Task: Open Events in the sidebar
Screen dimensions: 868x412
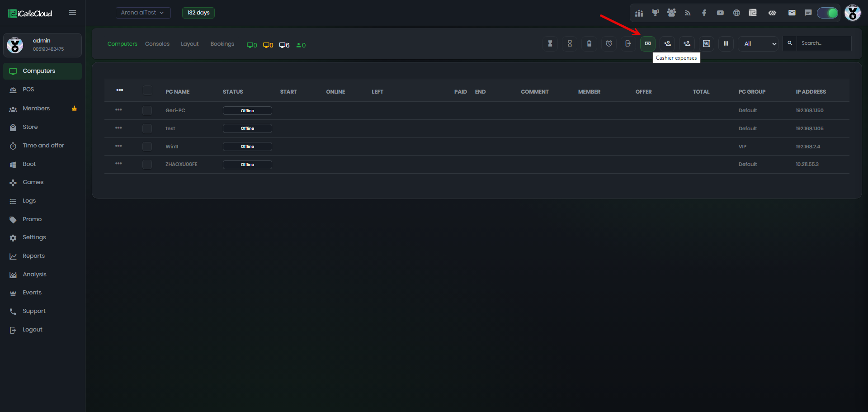Action: pyautogui.click(x=42, y=293)
